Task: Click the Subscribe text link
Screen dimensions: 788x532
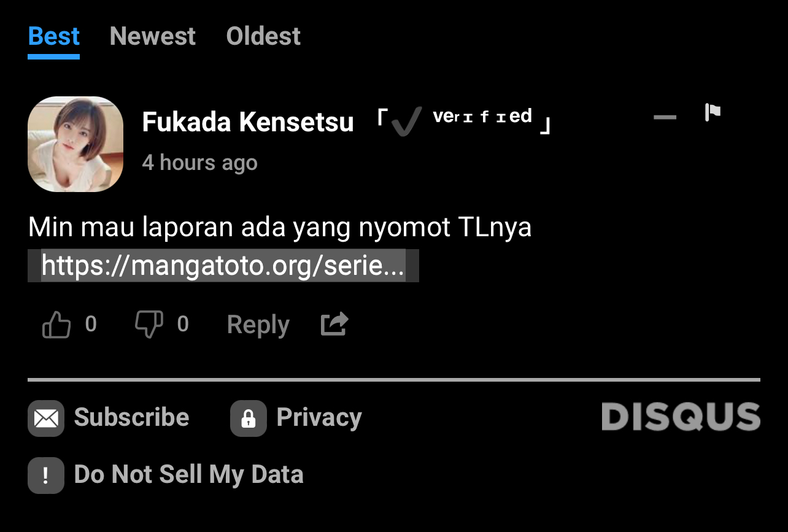Action: (131, 417)
